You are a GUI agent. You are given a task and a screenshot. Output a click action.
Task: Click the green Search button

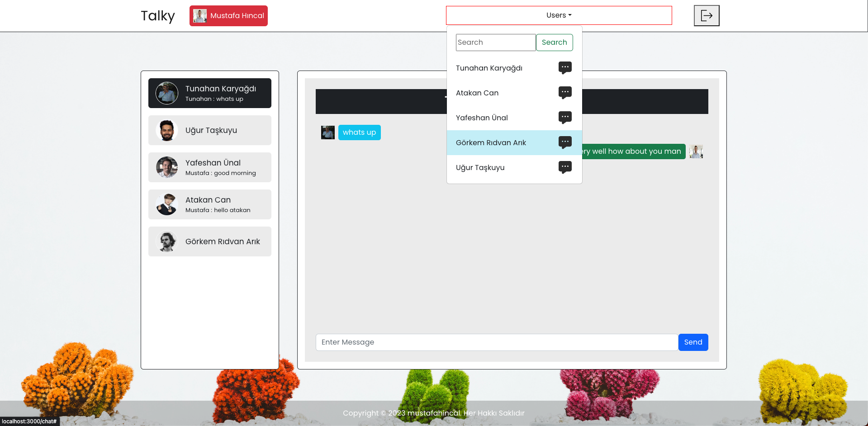click(x=555, y=43)
